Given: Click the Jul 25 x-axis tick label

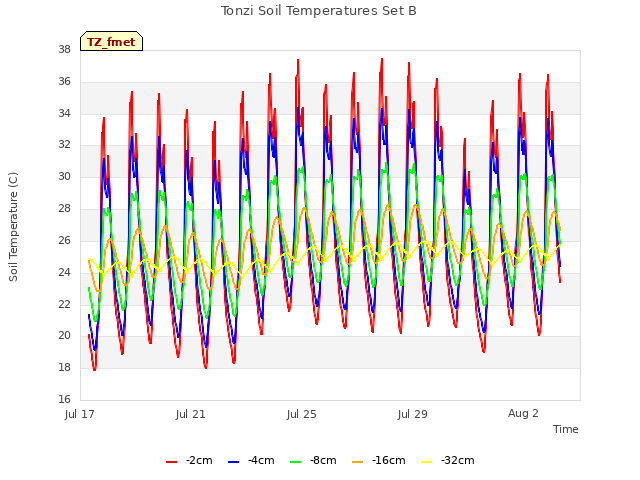Looking at the screenshot, I should pyautogui.click(x=302, y=414).
